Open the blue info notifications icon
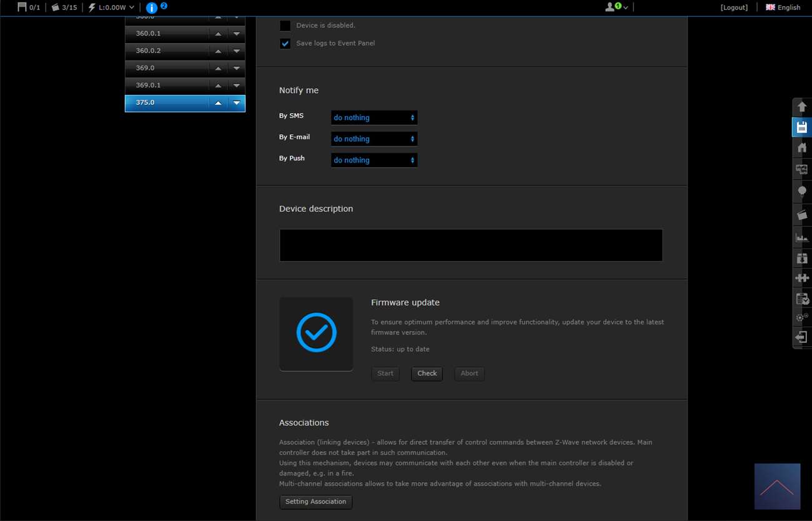This screenshot has height=521, width=812. (152, 8)
